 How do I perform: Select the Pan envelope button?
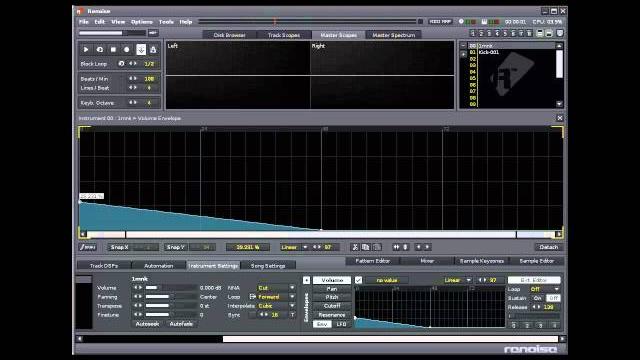tap(332, 289)
